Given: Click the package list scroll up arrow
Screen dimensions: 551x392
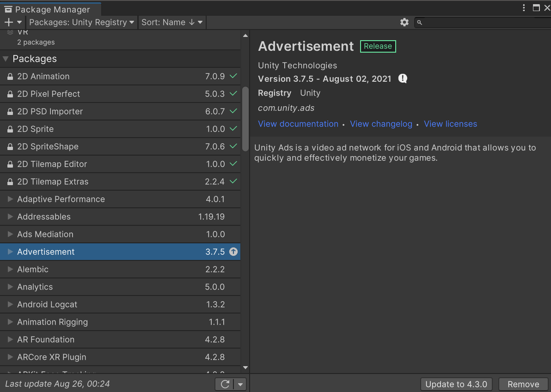Looking at the screenshot, I should pyautogui.click(x=245, y=36).
